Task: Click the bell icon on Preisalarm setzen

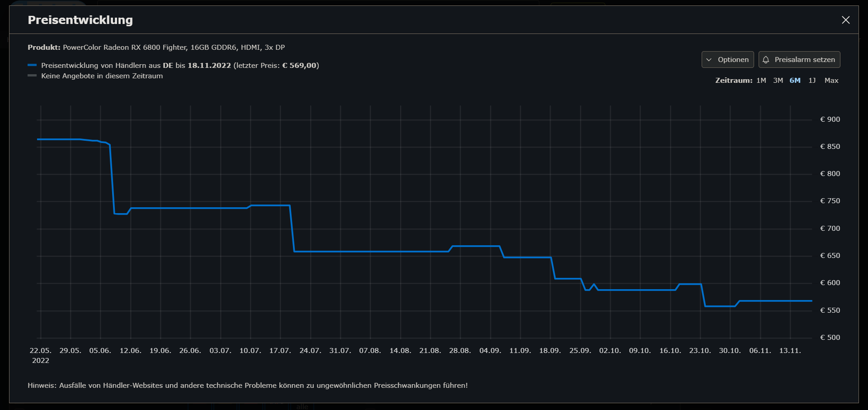Action: [766, 59]
